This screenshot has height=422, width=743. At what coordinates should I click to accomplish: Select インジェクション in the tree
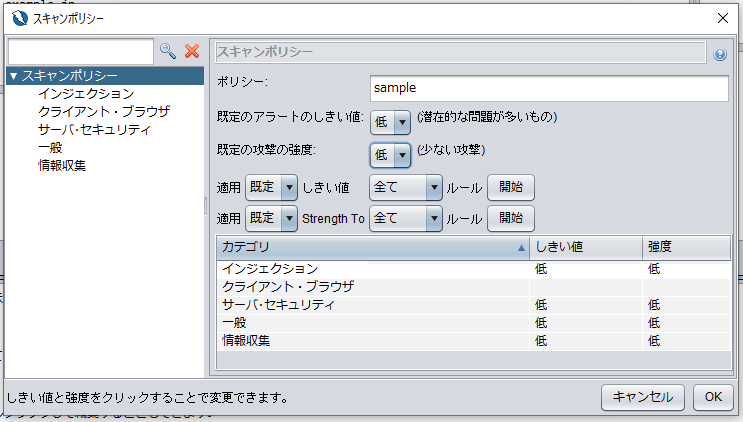pyautogui.click(x=86, y=94)
